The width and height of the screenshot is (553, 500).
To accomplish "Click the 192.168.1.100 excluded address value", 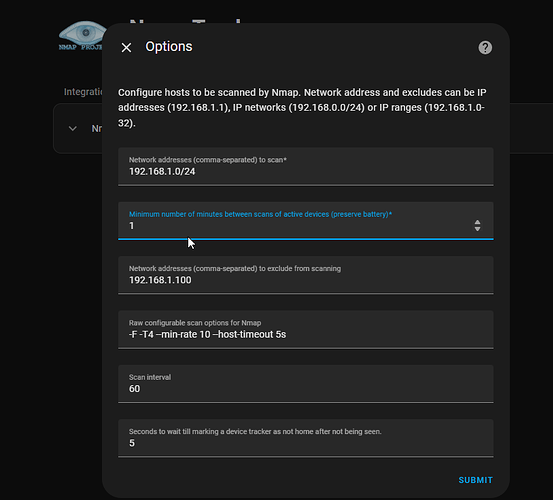I will (x=160, y=280).
